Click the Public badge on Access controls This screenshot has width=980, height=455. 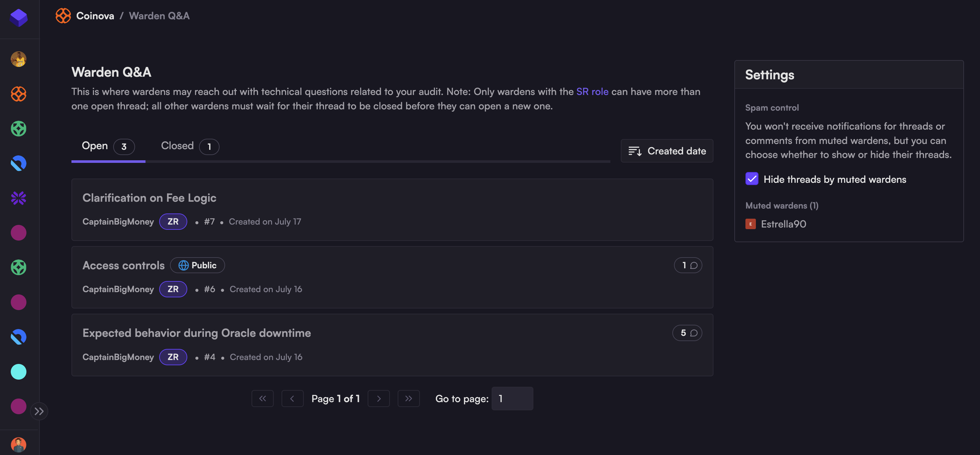coord(197,265)
